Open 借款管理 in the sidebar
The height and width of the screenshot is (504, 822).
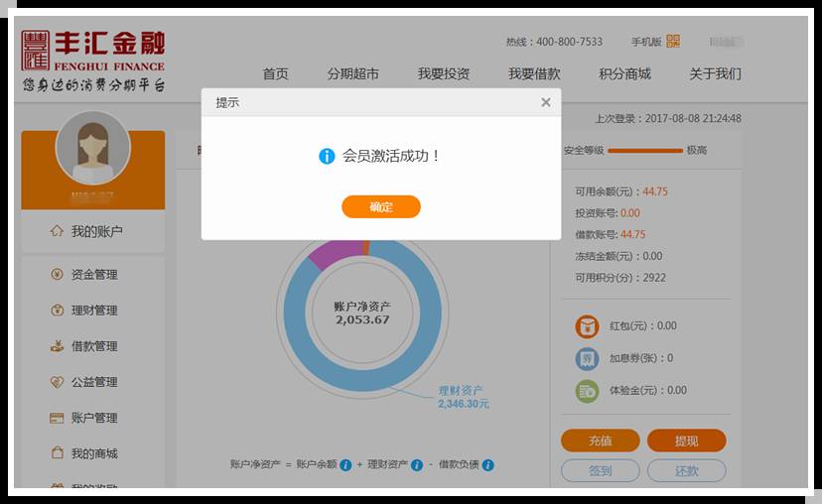click(x=94, y=346)
